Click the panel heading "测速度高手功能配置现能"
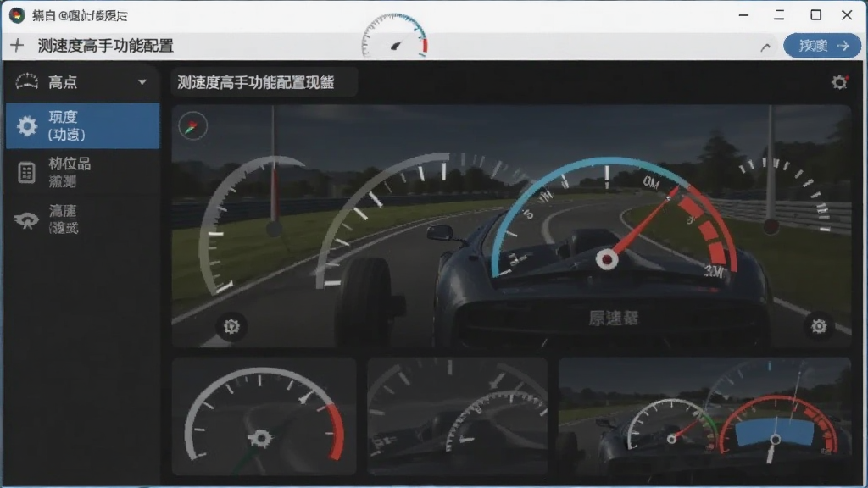Viewport: 868px width, 488px height. pyautogui.click(x=256, y=82)
